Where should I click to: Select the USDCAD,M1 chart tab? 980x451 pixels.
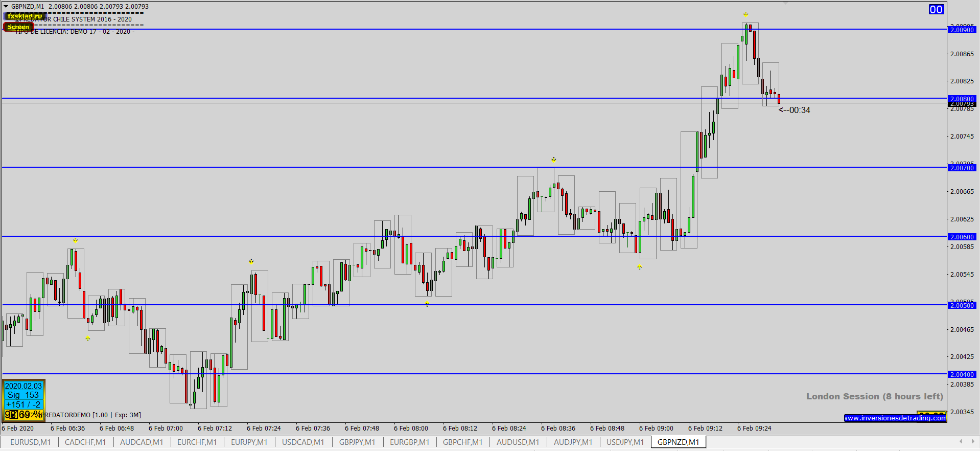coord(303,442)
